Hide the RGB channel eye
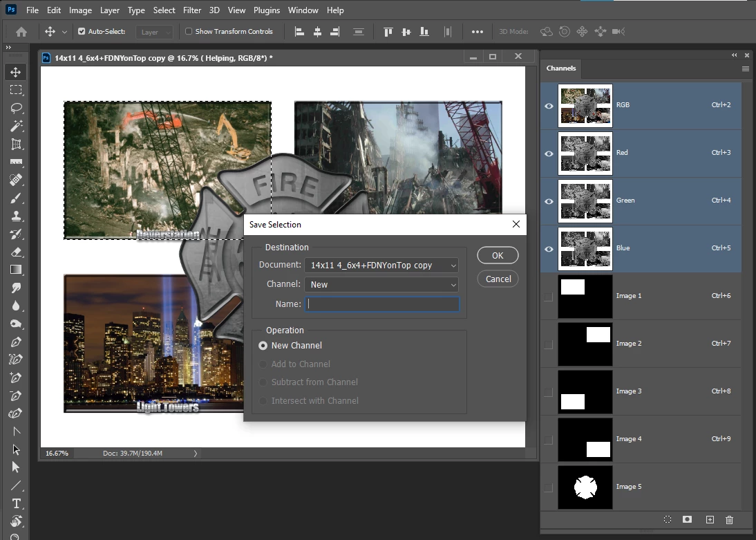756x540 pixels. click(549, 106)
